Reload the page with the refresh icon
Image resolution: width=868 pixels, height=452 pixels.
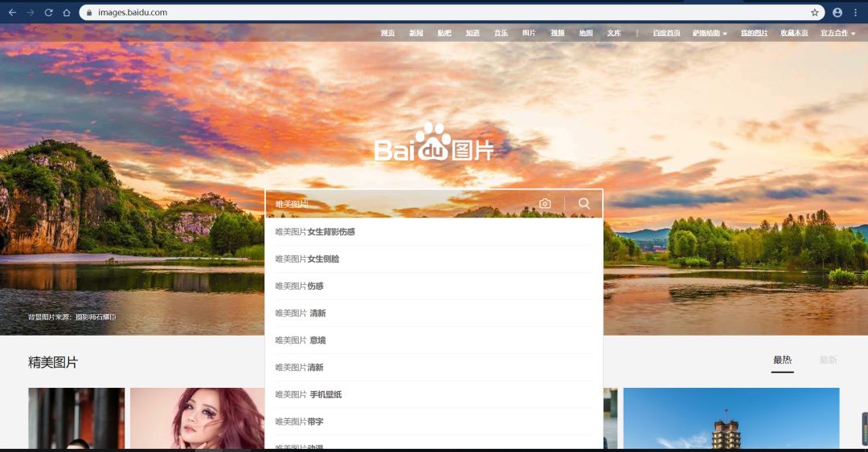49,12
